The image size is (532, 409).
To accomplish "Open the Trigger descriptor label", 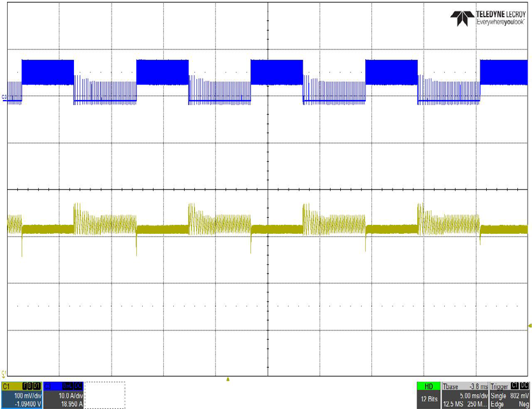I will [500, 386].
